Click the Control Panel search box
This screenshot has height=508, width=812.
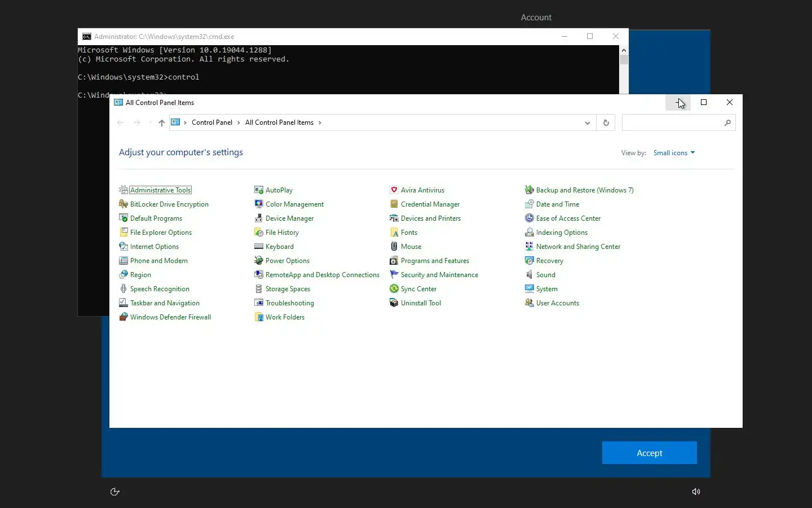[x=678, y=122]
